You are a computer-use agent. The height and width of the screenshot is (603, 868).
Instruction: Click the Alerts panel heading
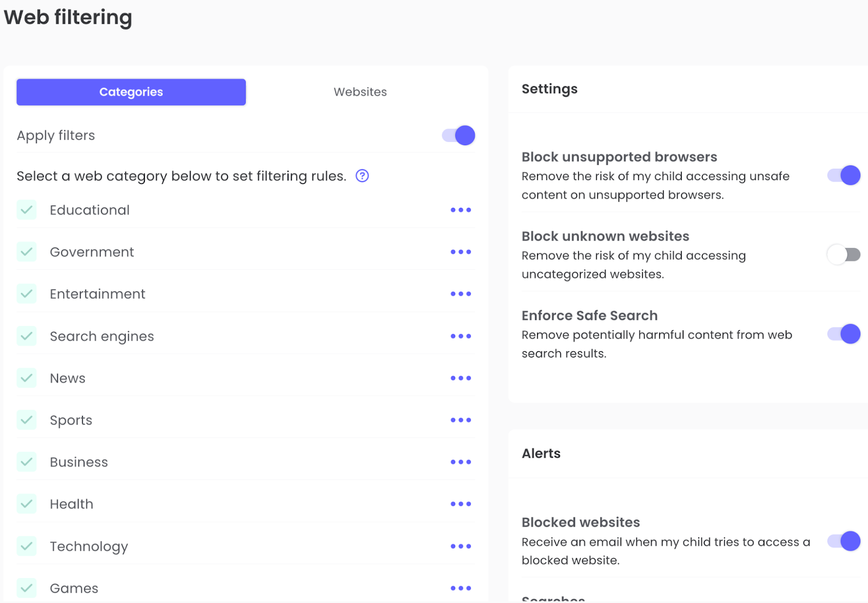tap(541, 453)
